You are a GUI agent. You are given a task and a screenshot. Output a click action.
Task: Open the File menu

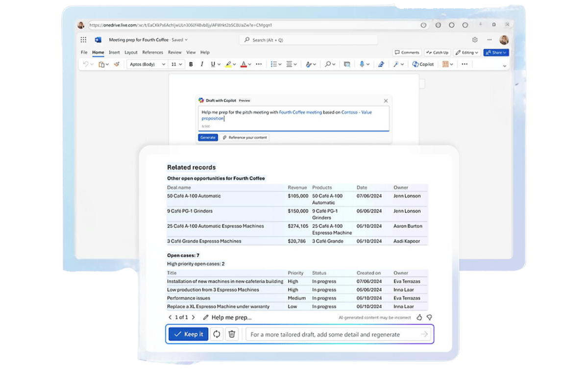[x=84, y=52]
